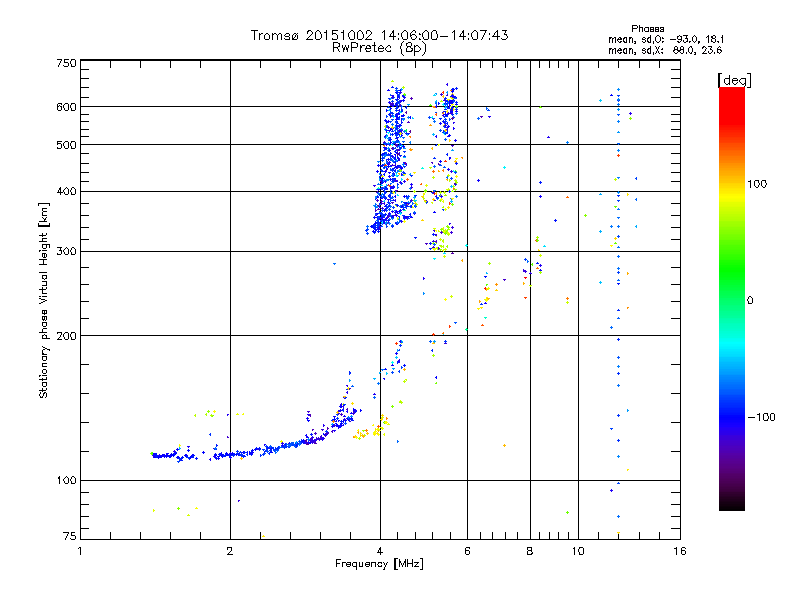Click the 'mean, sd,O: -93.0, 18.1' line

coord(666,39)
